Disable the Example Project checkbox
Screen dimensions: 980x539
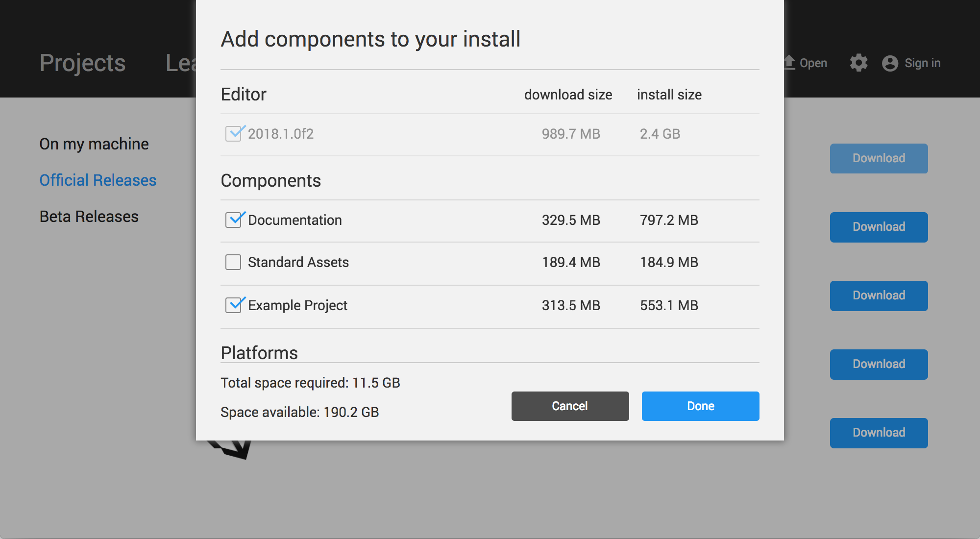tap(234, 305)
